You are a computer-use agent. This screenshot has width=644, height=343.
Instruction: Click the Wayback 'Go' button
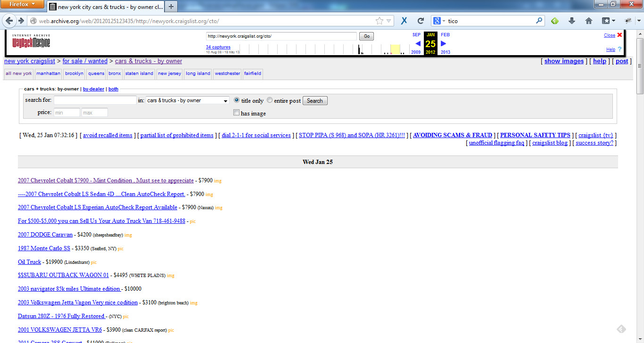(x=366, y=36)
